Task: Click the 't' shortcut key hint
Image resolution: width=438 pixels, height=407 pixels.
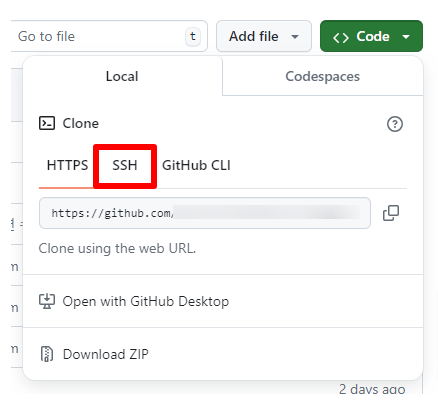Action: [x=193, y=36]
